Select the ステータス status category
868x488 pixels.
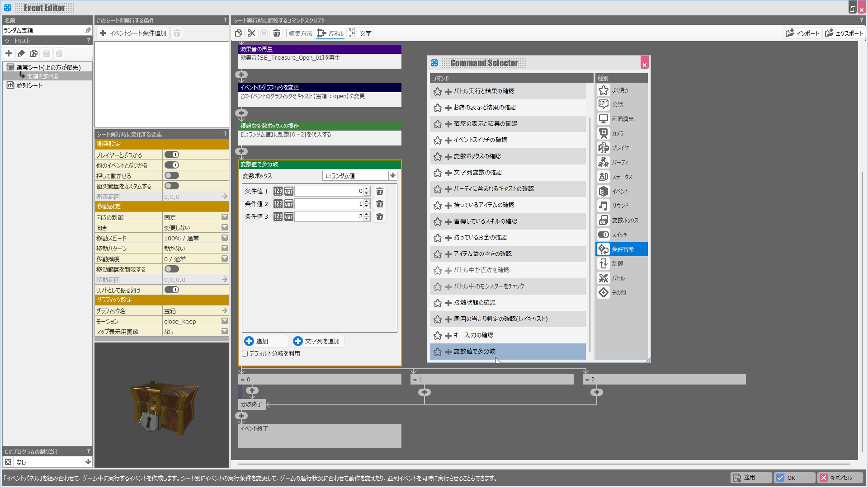coord(622,177)
